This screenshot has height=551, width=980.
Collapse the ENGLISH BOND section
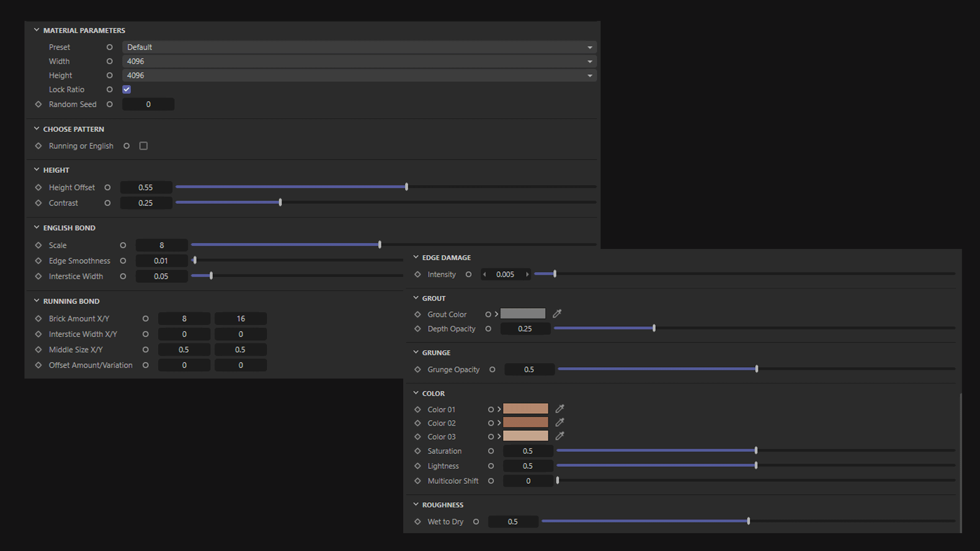tap(36, 228)
